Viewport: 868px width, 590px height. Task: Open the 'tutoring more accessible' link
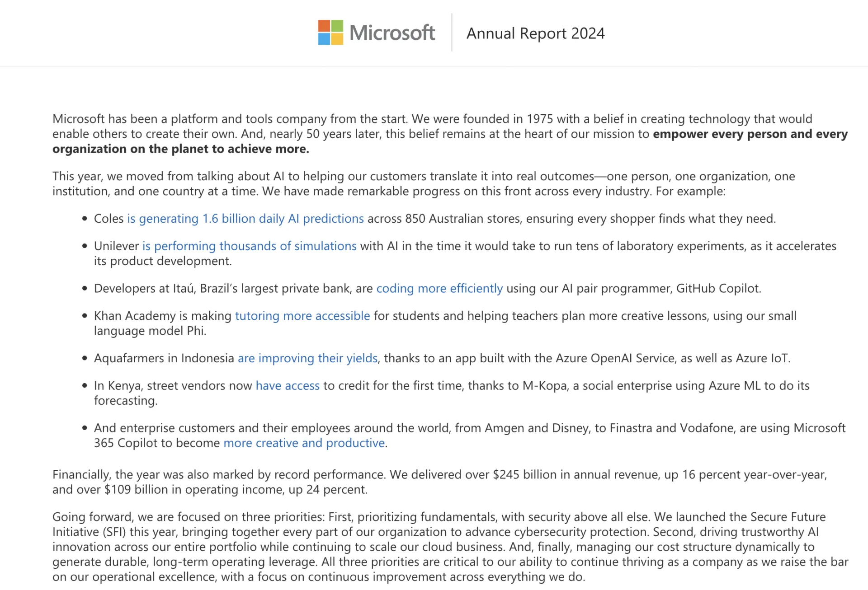(302, 316)
